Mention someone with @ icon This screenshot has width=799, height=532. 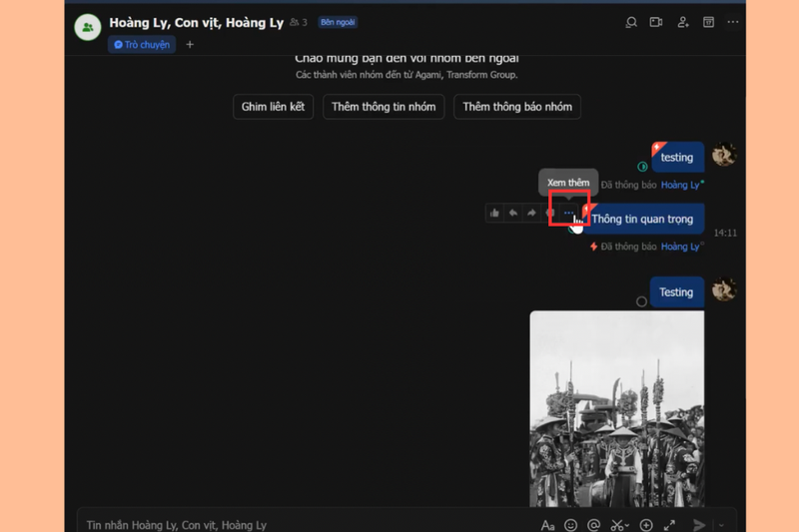point(593,525)
